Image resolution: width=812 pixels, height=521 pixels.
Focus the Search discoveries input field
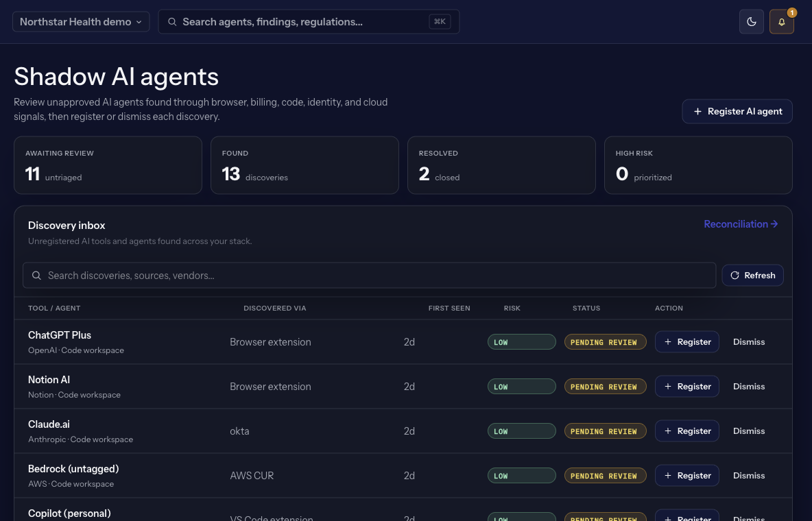tap(369, 276)
